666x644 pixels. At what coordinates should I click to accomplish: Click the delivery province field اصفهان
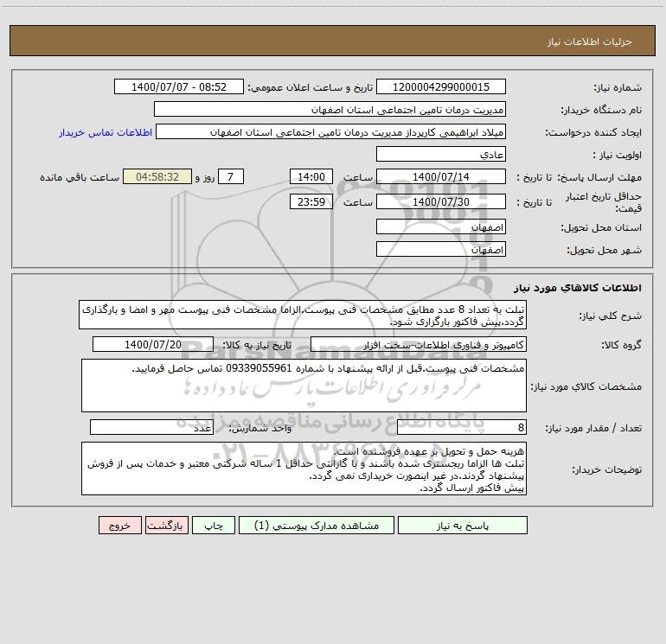click(441, 226)
